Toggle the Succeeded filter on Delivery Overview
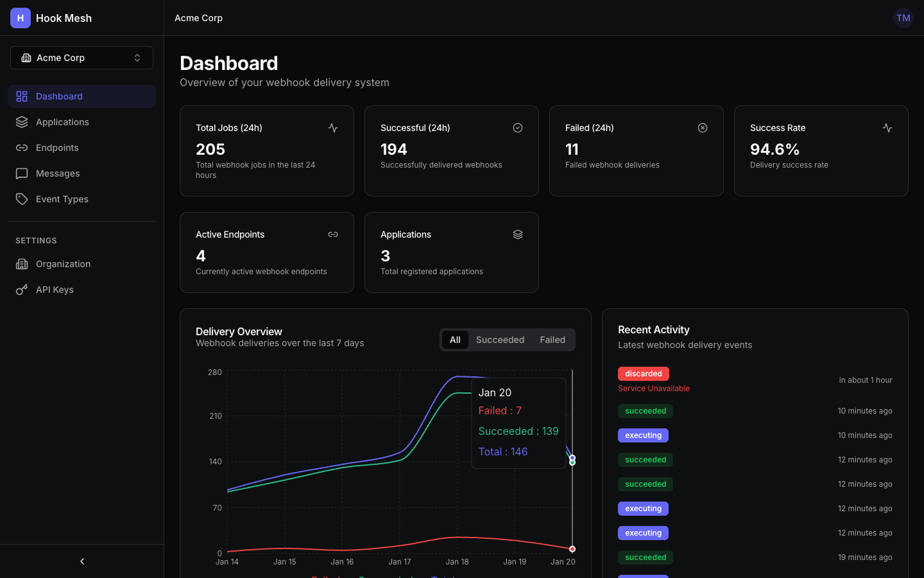 (500, 339)
